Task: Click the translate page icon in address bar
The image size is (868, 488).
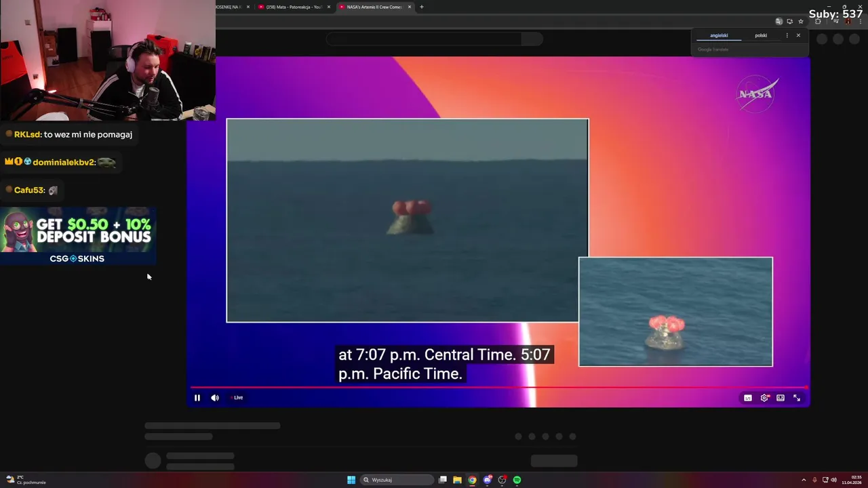Action: click(779, 21)
